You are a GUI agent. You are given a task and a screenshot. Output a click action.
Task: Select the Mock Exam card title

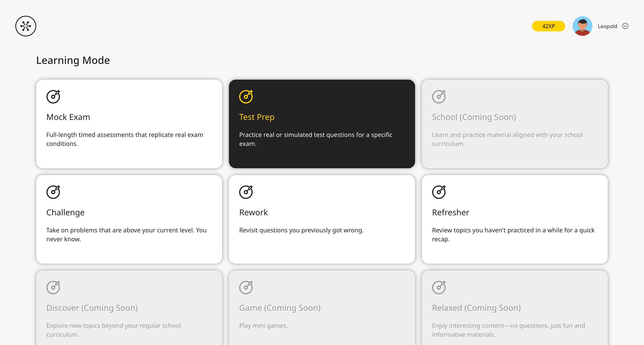(68, 117)
